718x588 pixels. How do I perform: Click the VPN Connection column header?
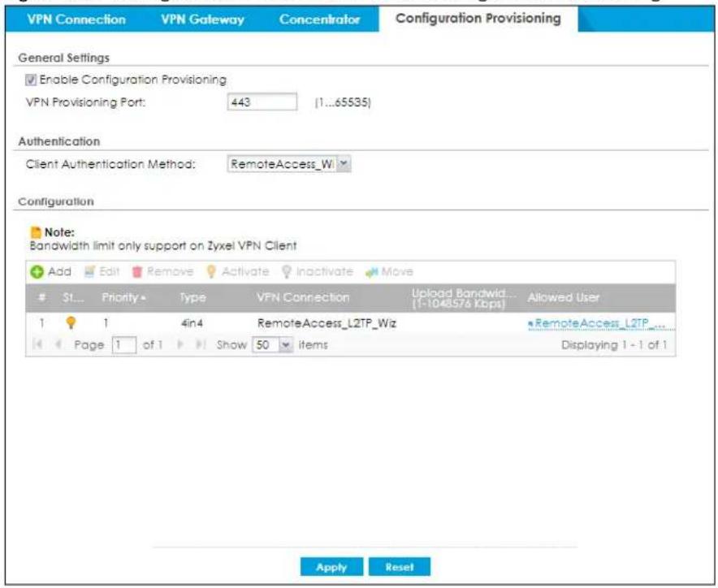[303, 298]
